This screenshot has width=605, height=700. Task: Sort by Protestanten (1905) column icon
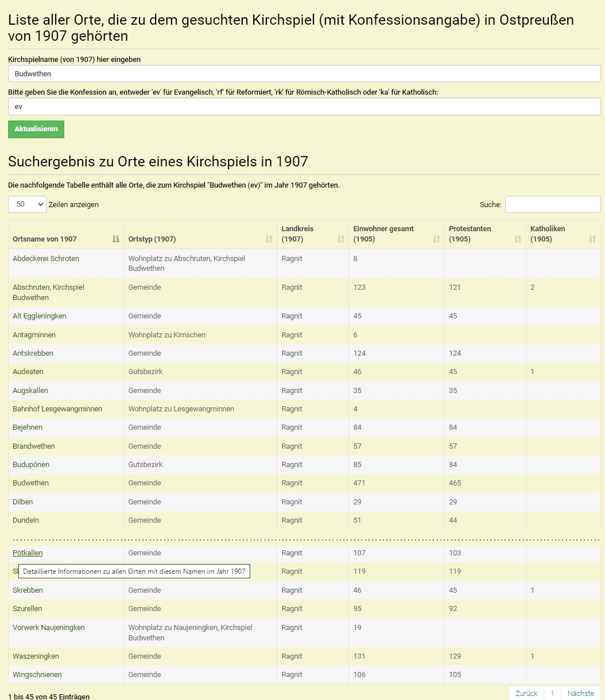click(518, 239)
